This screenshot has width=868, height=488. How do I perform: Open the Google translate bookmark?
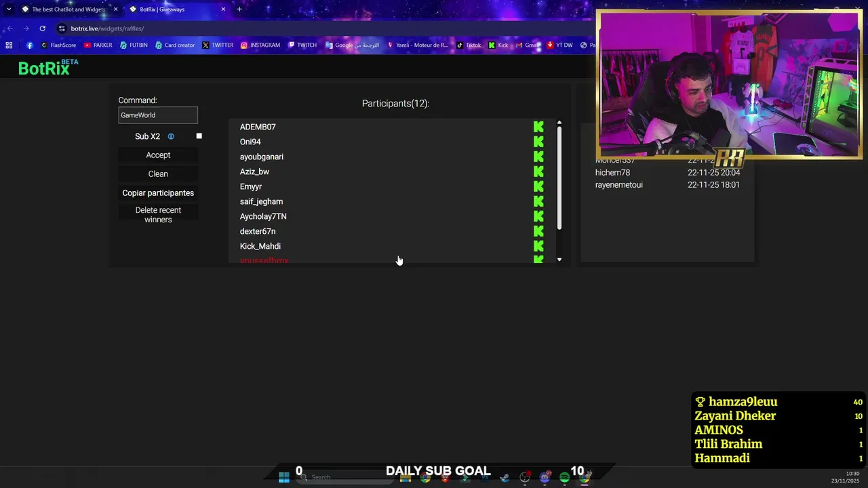352,45
